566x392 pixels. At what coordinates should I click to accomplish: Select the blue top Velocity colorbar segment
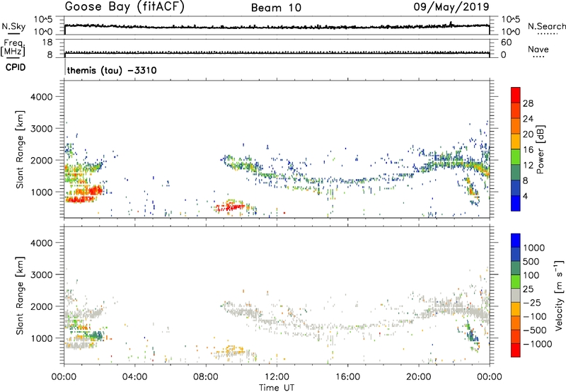pos(516,241)
